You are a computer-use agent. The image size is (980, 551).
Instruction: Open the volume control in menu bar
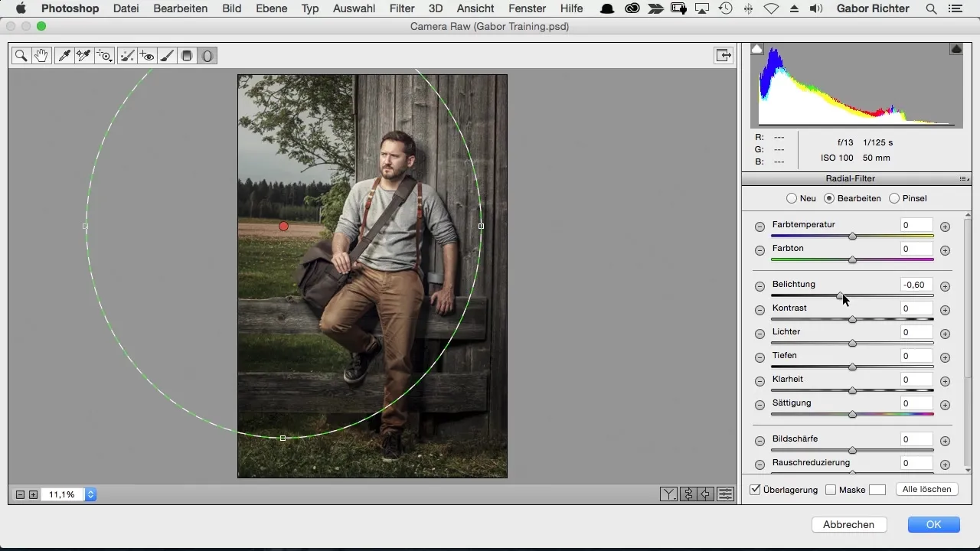(x=816, y=8)
